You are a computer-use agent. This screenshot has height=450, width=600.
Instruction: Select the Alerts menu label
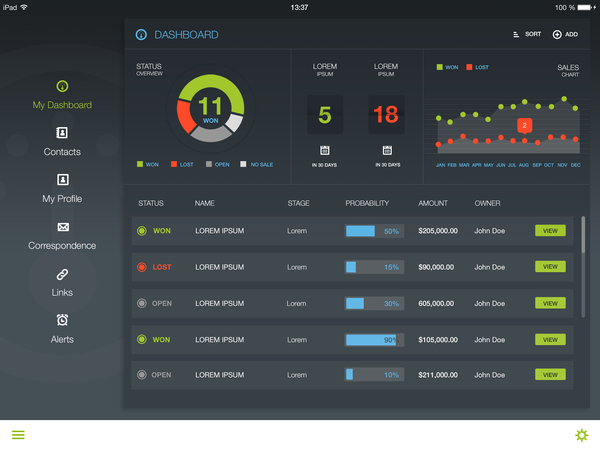(x=62, y=339)
